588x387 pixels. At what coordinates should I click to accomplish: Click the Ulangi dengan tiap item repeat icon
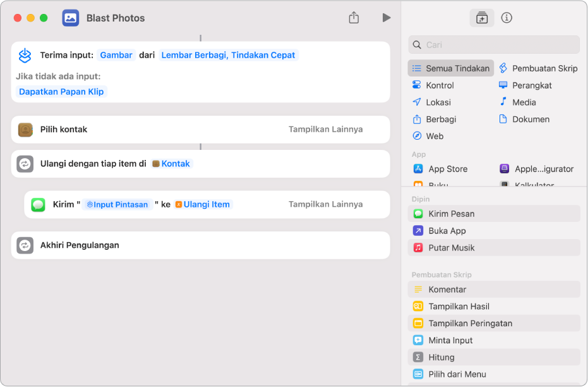(x=25, y=164)
